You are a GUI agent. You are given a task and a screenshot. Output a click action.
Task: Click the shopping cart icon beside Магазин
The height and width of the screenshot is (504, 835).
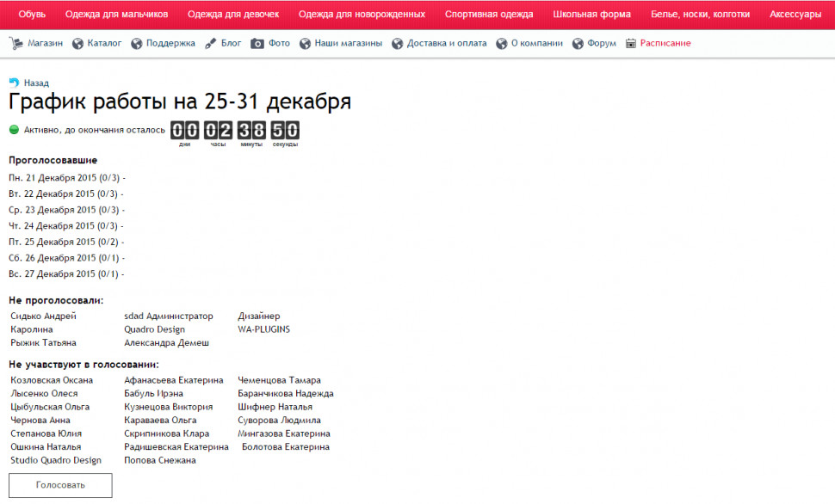coord(16,44)
